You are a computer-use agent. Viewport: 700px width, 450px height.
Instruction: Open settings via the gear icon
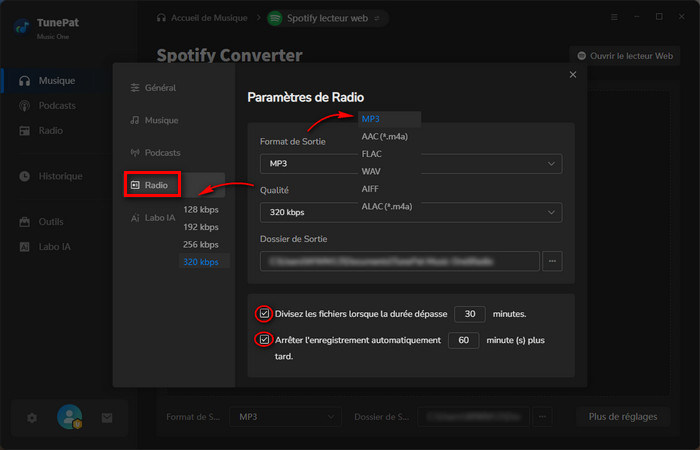(x=32, y=418)
